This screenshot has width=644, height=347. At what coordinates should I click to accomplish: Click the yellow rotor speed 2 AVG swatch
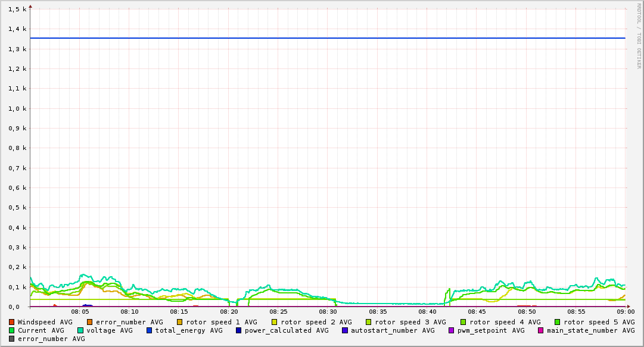pos(275,323)
